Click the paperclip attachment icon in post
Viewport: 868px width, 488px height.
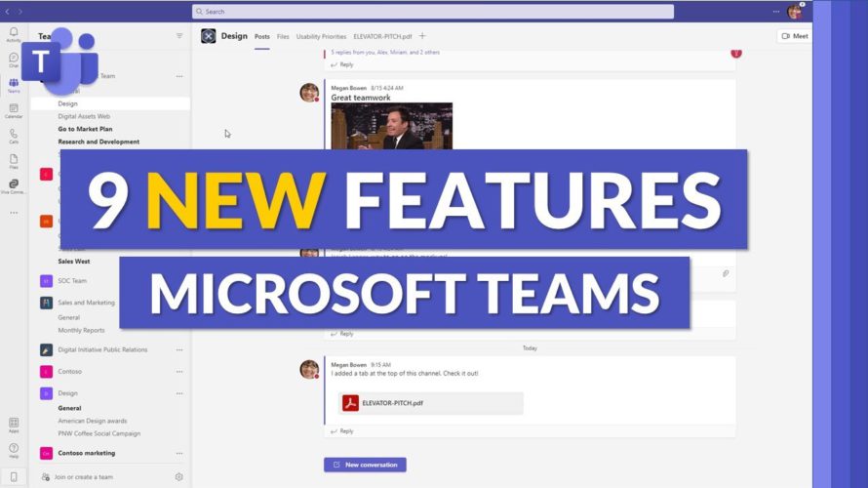(726, 273)
